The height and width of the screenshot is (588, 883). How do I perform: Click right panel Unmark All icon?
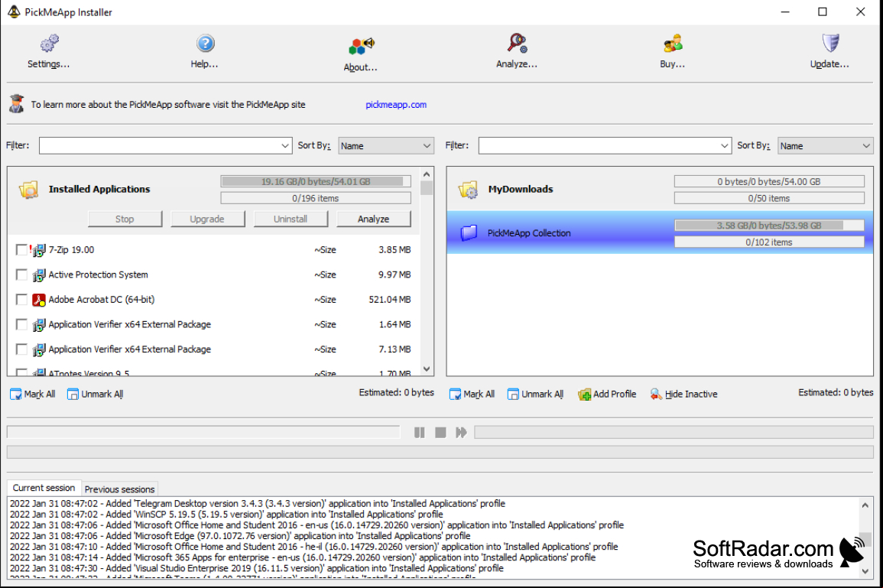pos(513,395)
